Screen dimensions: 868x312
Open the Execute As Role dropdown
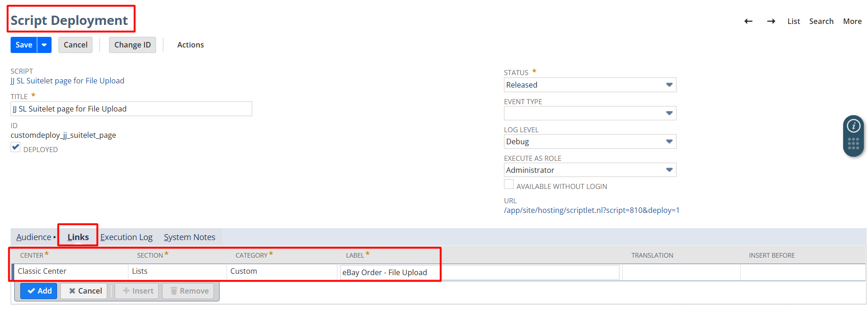point(669,170)
